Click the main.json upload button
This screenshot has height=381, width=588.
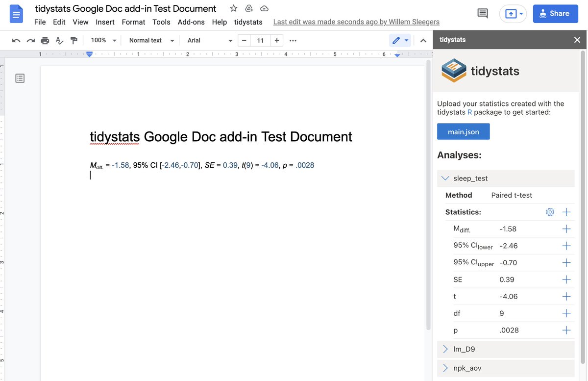[463, 132]
